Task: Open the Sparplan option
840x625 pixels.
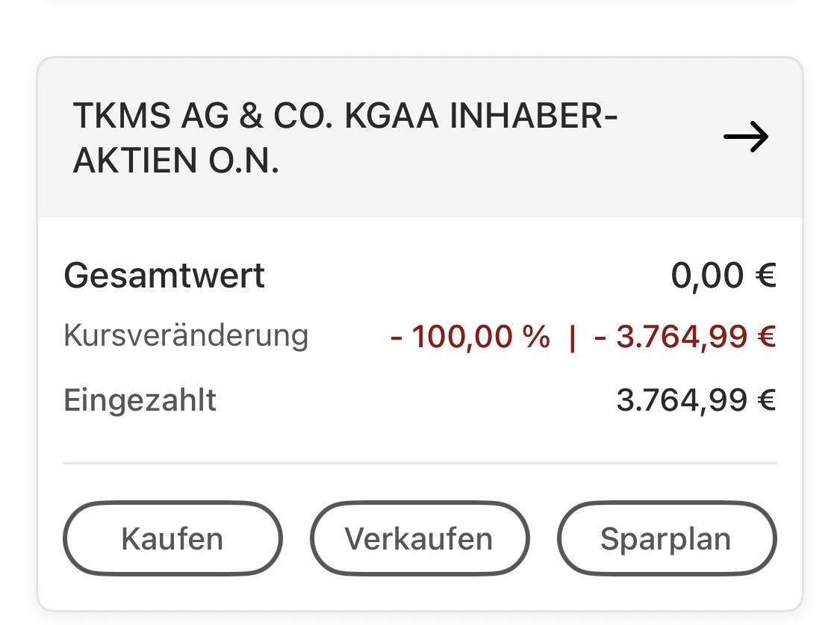Action: 666,539
